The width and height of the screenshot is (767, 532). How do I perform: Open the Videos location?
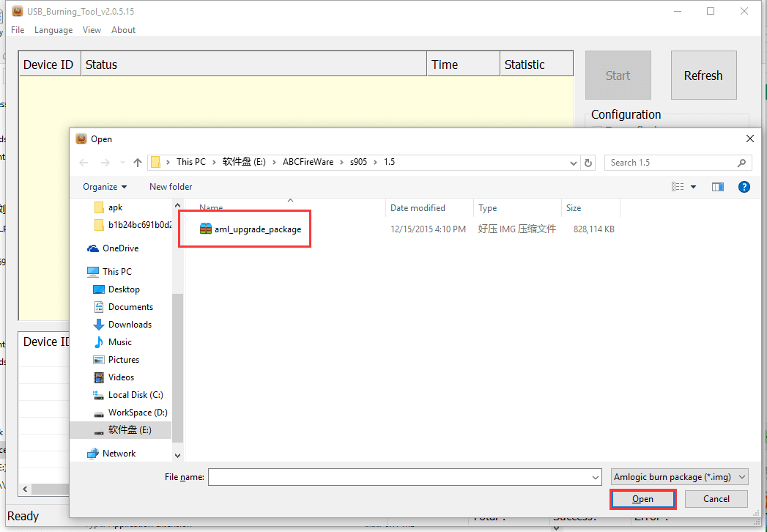(x=121, y=377)
